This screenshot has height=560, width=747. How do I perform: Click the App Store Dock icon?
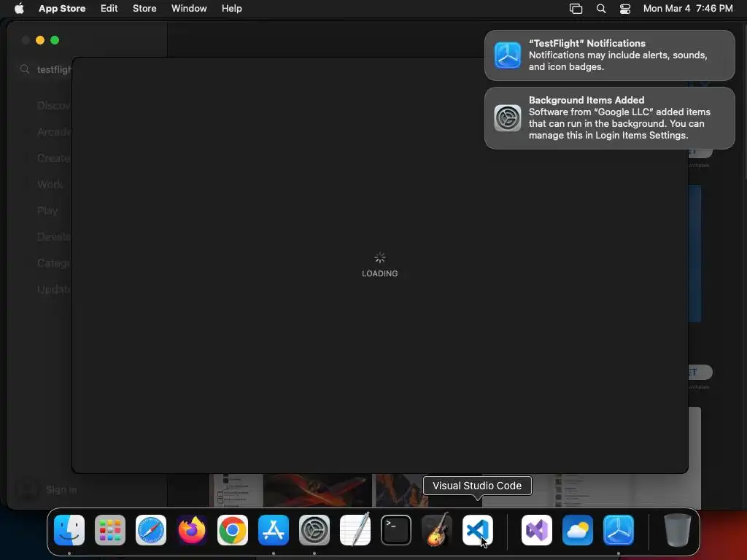274,530
